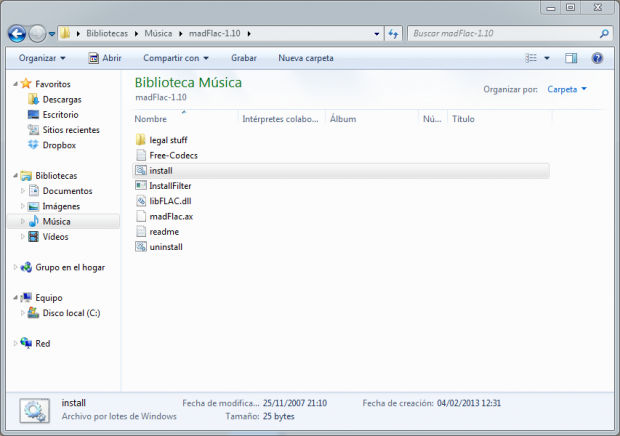This screenshot has width=620, height=436.
Task: Select madFlac-1.10 breadcrumb segment
Action: click(214, 34)
